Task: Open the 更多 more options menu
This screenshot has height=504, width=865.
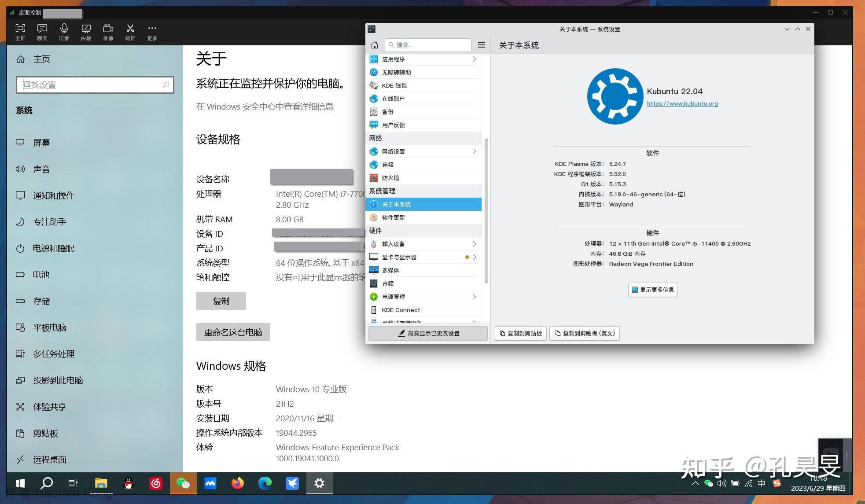Action: coord(152,32)
